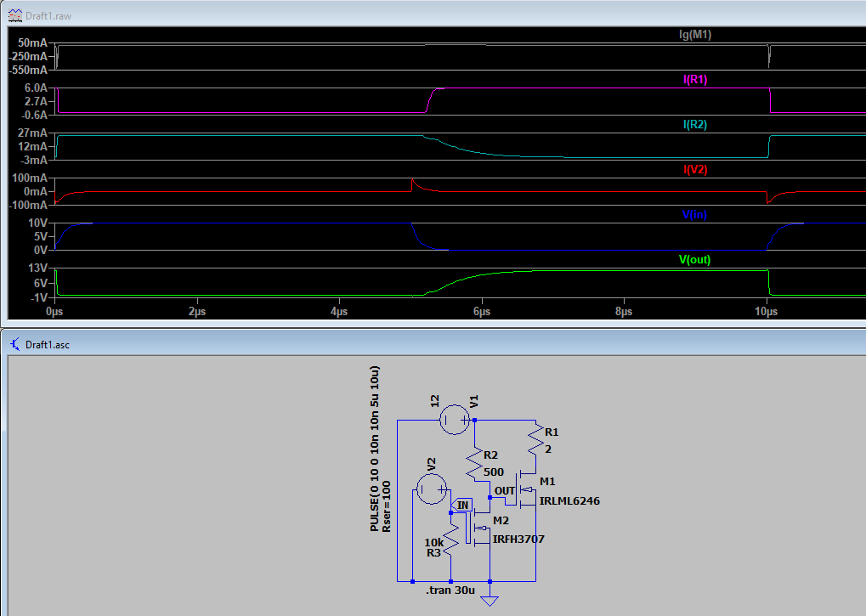Click the V1 value 12

pos(434,401)
